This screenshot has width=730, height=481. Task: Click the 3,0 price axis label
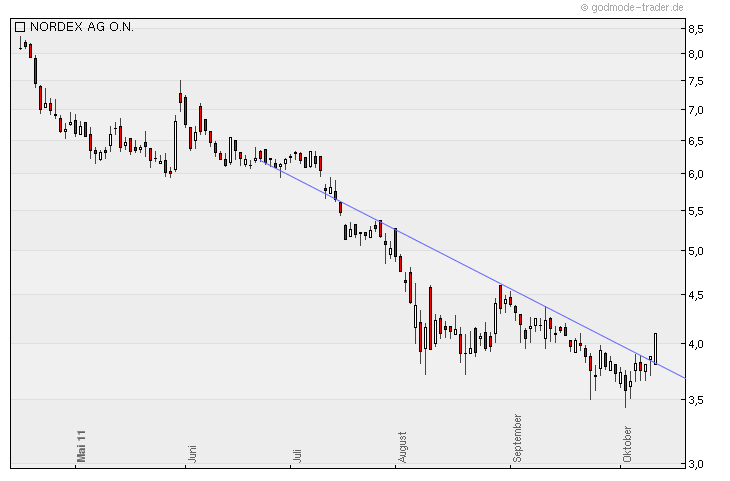(x=696, y=464)
